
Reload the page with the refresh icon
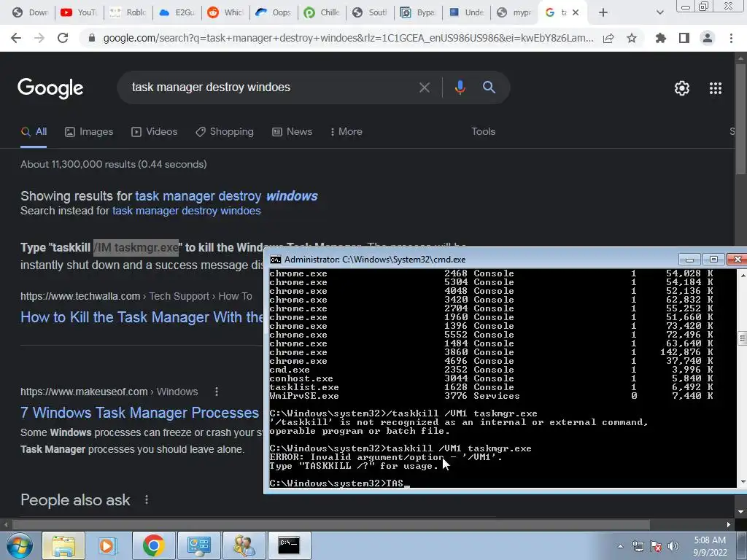63,38
